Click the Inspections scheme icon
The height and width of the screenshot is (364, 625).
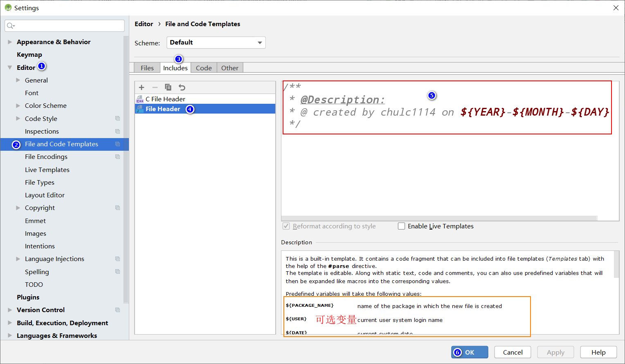(x=118, y=131)
